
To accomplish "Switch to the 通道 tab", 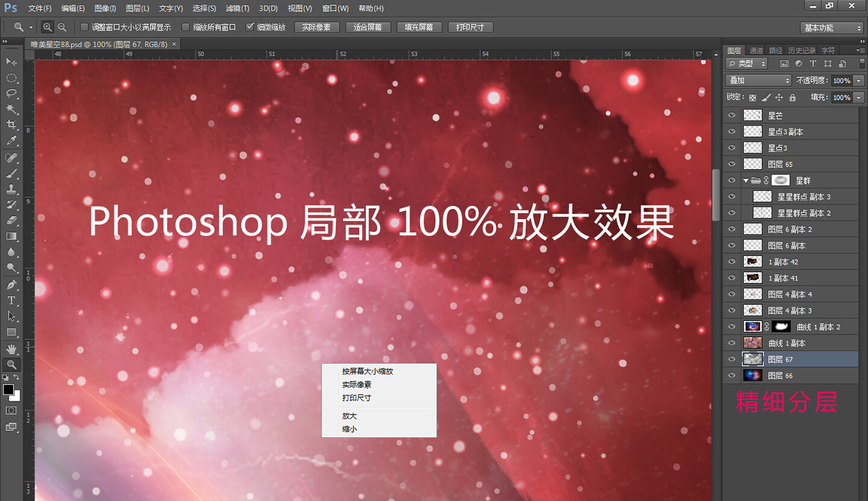I will (x=756, y=50).
